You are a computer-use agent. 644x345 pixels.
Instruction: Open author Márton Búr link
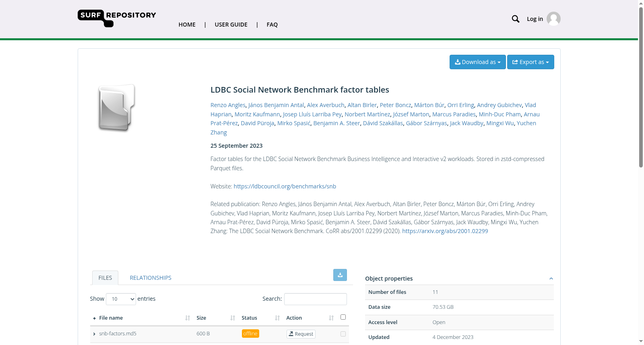pos(429,105)
